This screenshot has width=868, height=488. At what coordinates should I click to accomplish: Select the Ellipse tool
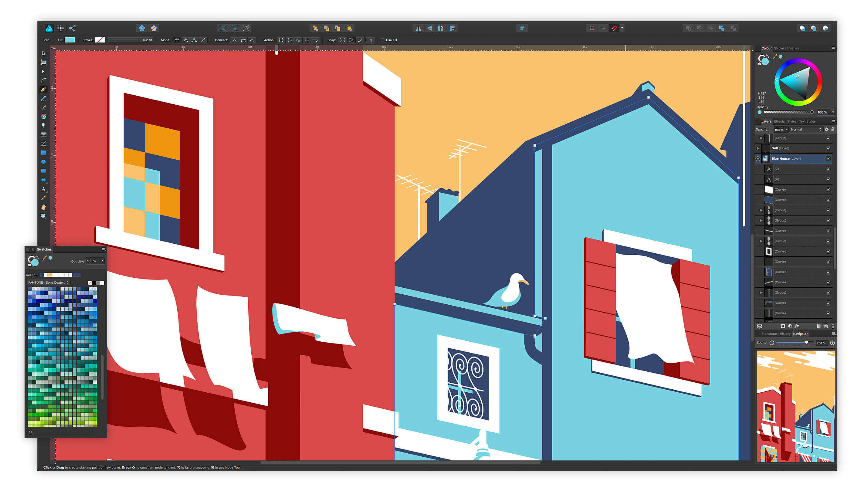[43, 161]
